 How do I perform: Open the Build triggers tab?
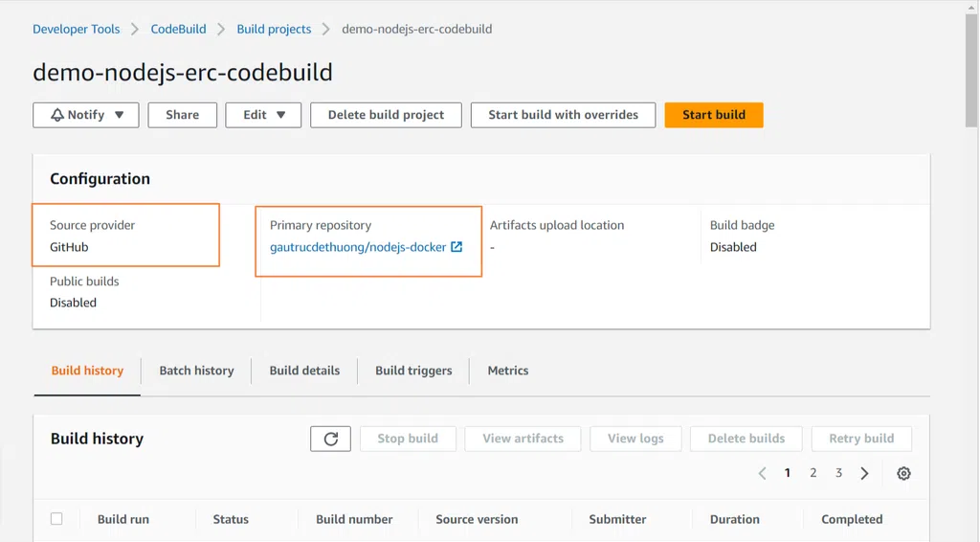[413, 371]
